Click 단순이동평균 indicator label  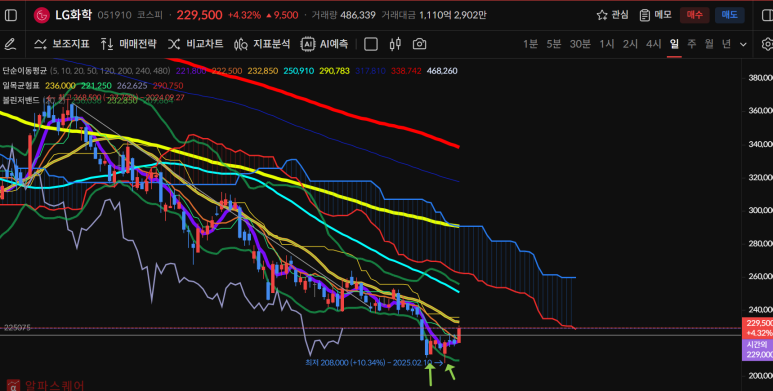click(25, 71)
